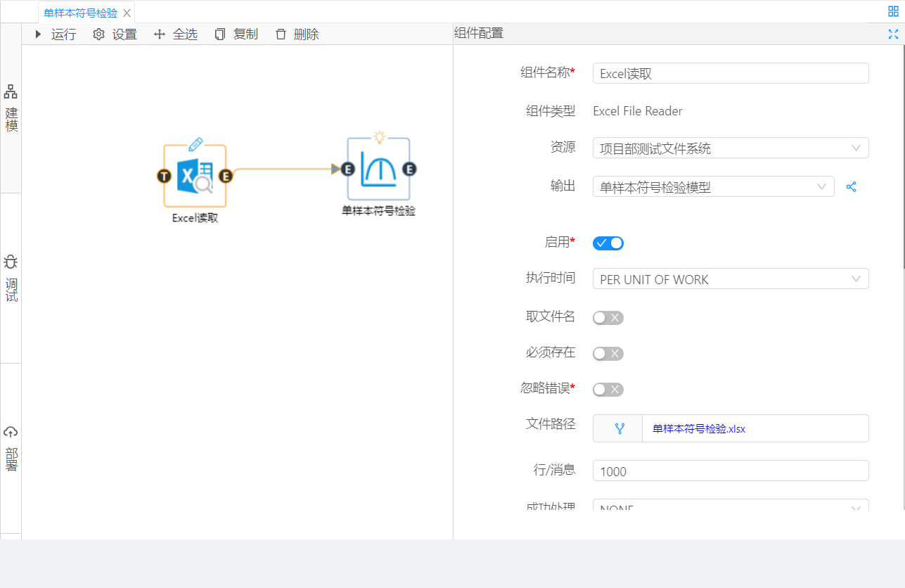
Task: Click the 组件名称 input field
Action: pos(731,74)
